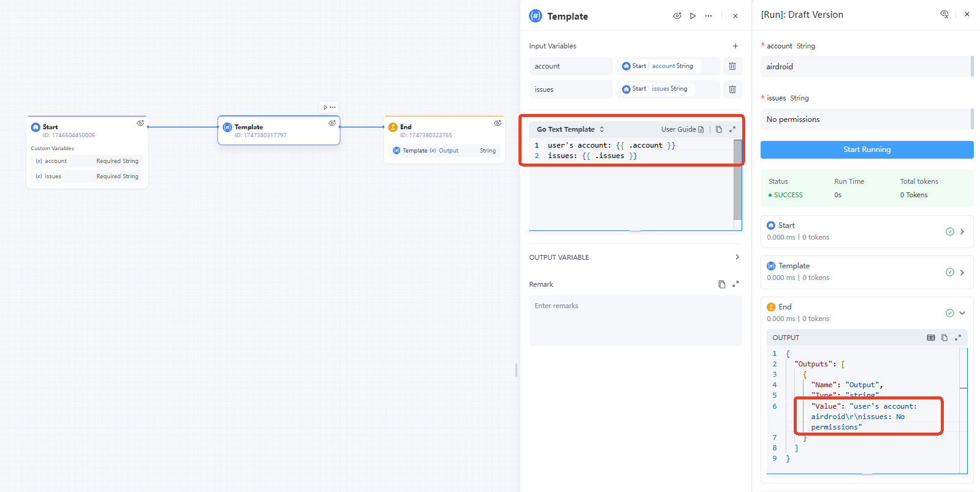Click the eye icon on Template node

pos(332,123)
